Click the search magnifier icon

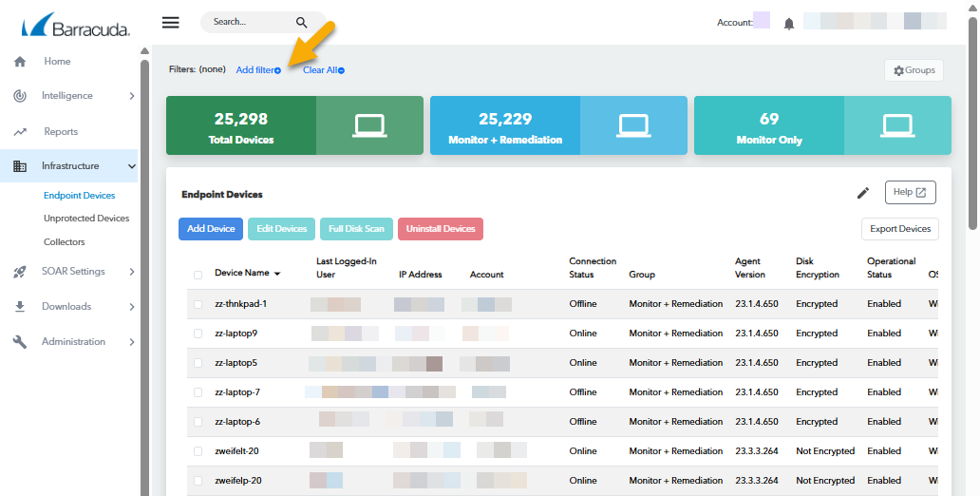301,23
